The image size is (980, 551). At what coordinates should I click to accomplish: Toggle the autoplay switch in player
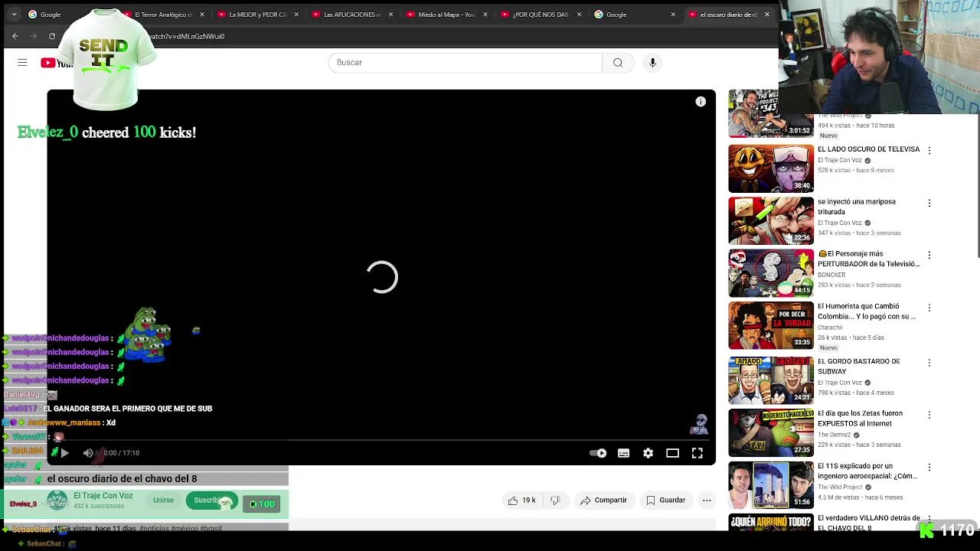(x=598, y=453)
